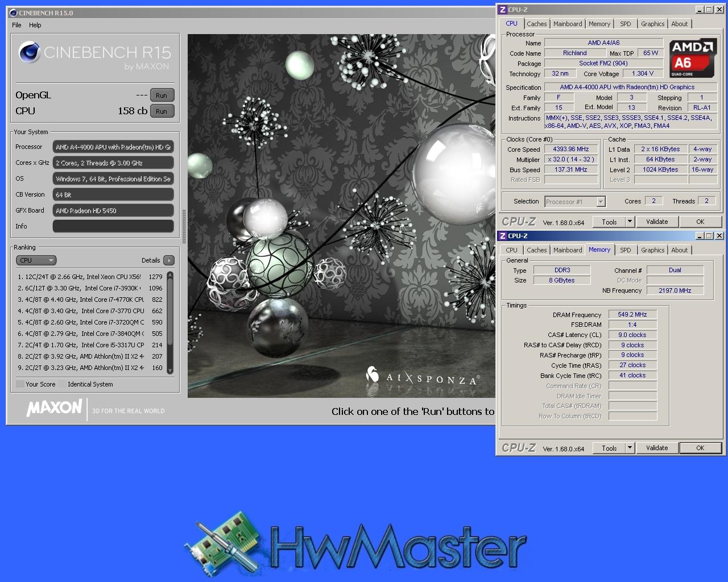This screenshot has width=728, height=582.
Task: Click the OS field showing Windows 7
Action: 113,178
